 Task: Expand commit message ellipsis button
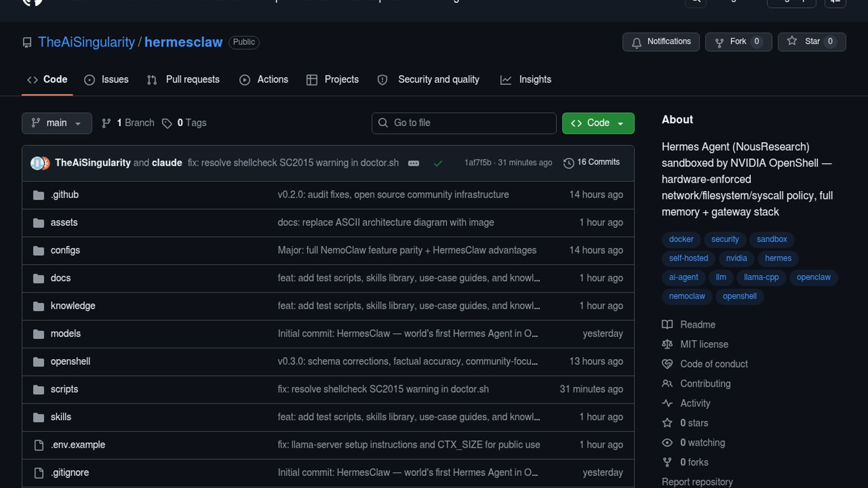coord(413,163)
